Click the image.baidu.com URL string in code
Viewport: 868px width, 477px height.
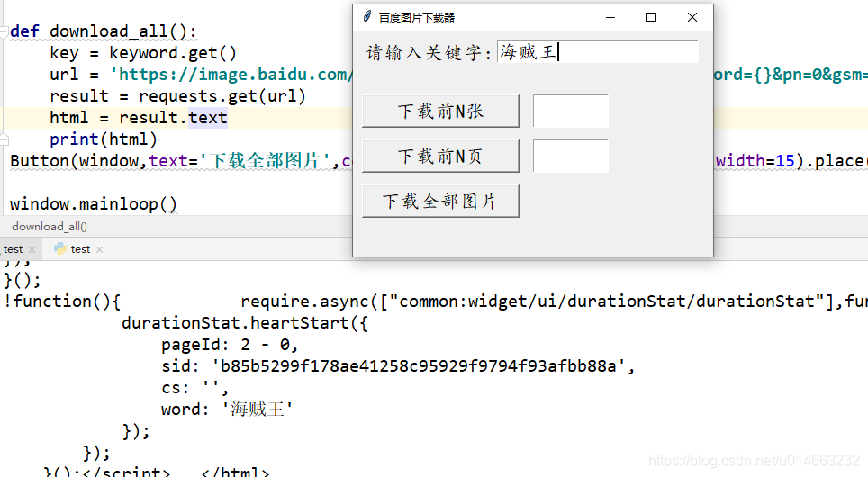[x=231, y=74]
